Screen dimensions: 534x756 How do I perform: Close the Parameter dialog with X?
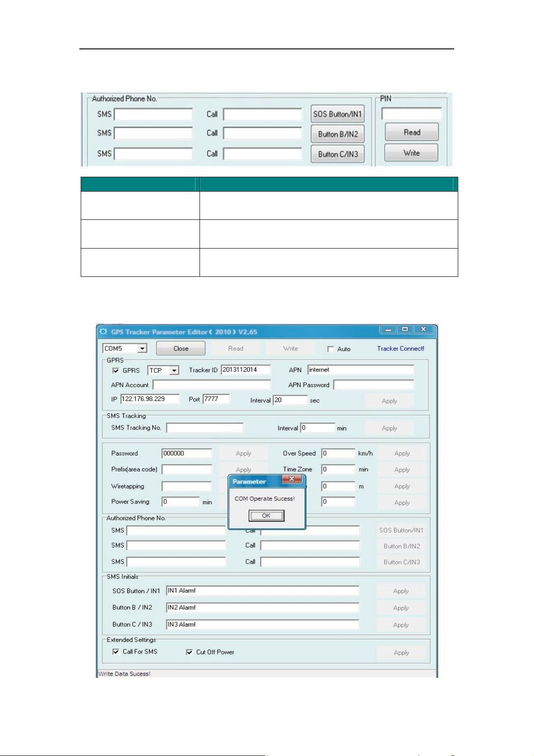[x=292, y=479]
